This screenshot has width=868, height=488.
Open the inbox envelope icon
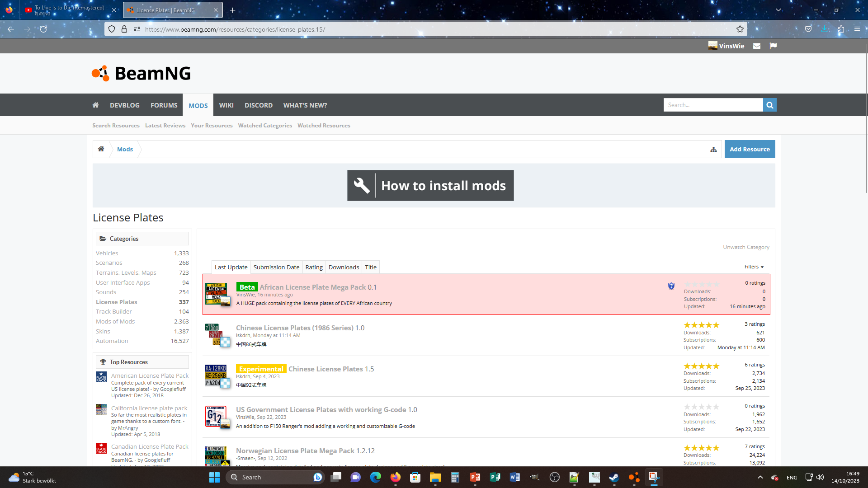pyautogui.click(x=757, y=46)
